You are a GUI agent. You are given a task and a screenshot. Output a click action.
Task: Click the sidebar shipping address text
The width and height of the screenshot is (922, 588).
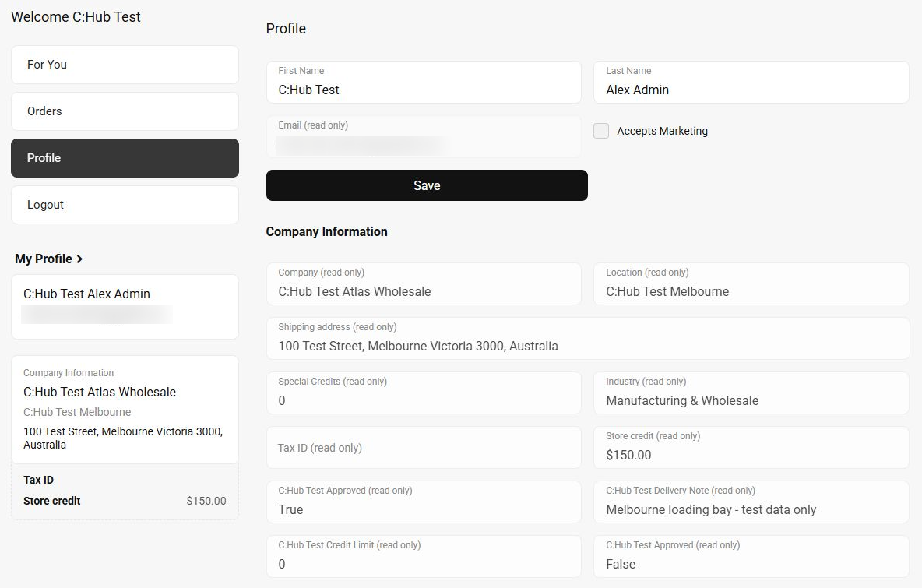(x=123, y=438)
